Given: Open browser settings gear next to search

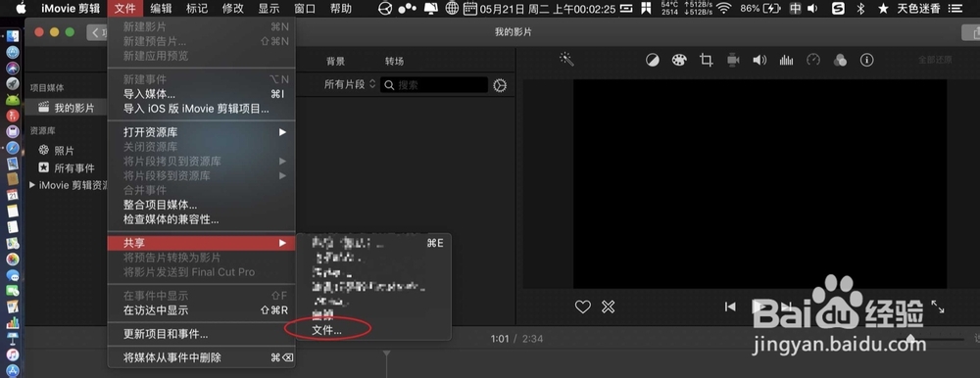Looking at the screenshot, I should (500, 85).
